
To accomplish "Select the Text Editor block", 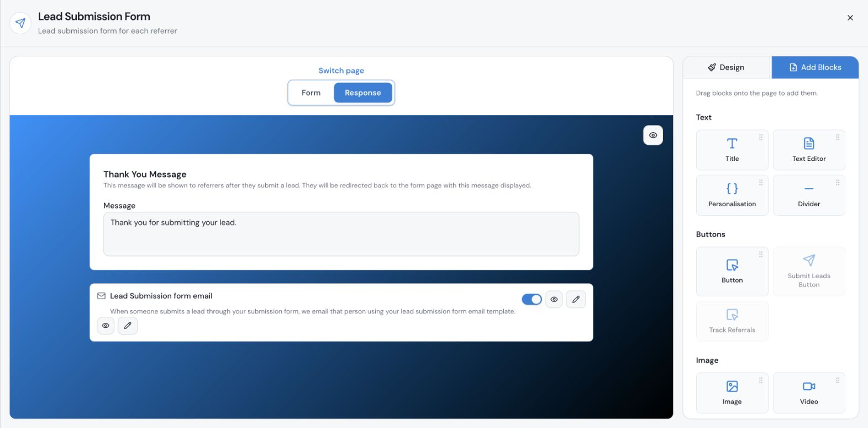I will 809,150.
